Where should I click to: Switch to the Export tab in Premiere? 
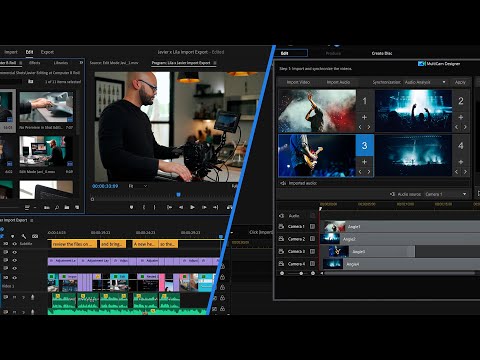(x=47, y=52)
